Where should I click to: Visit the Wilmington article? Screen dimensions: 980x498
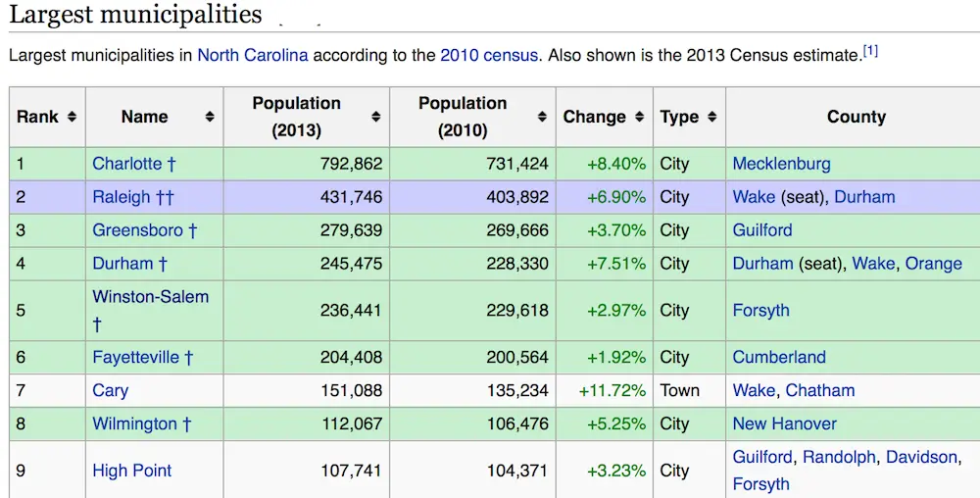point(134,423)
